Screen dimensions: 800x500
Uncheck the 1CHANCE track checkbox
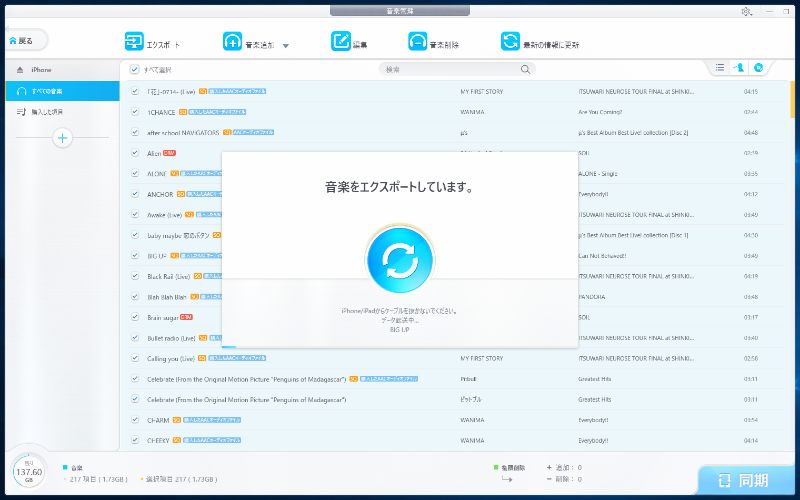(x=135, y=112)
